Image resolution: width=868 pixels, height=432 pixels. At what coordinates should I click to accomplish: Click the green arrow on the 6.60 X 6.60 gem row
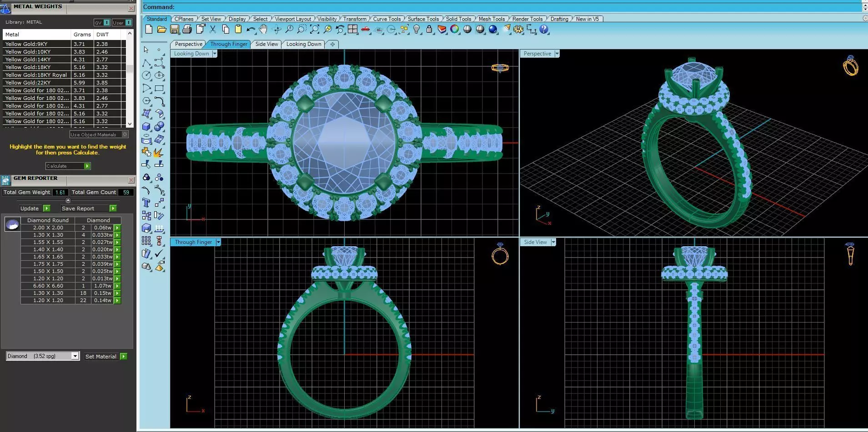tap(117, 286)
